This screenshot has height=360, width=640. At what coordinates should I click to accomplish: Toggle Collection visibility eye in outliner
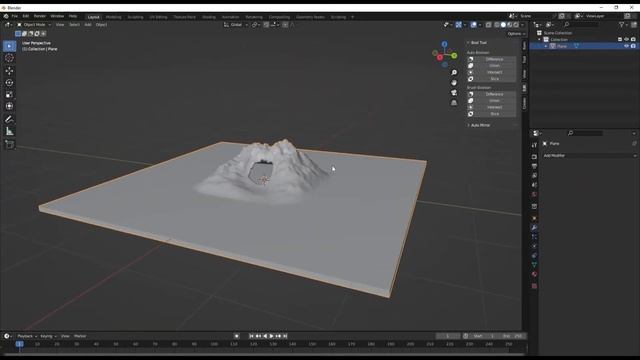pyautogui.click(x=627, y=40)
